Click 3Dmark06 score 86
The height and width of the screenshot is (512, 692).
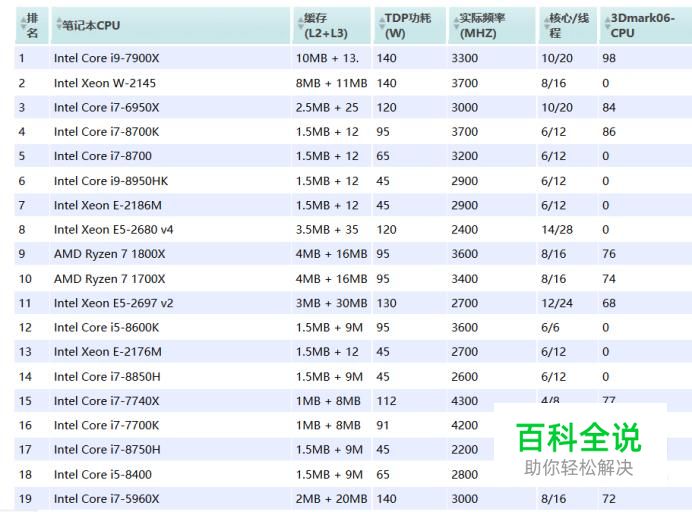[609, 132]
